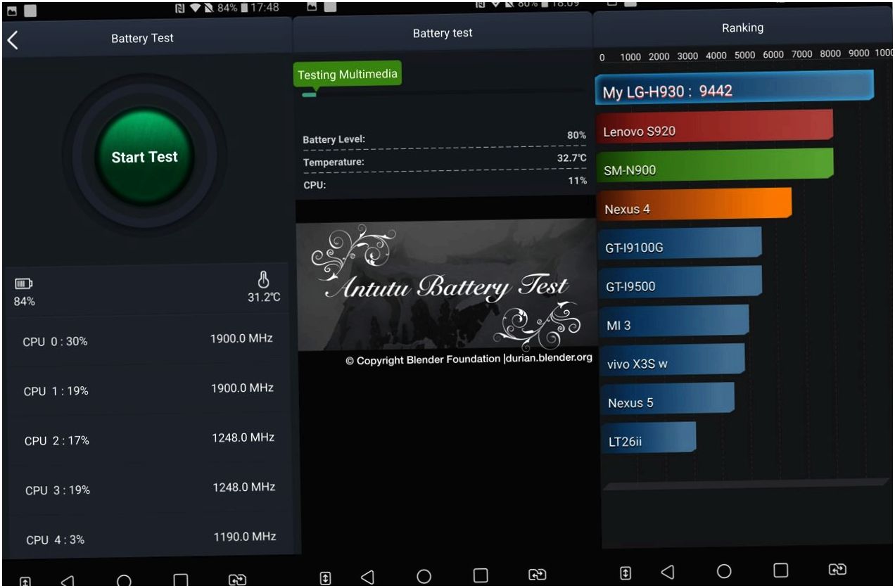Screen dimensions: 895x588
Task: Tap the Battery Level: 80% row
Action: coord(445,137)
